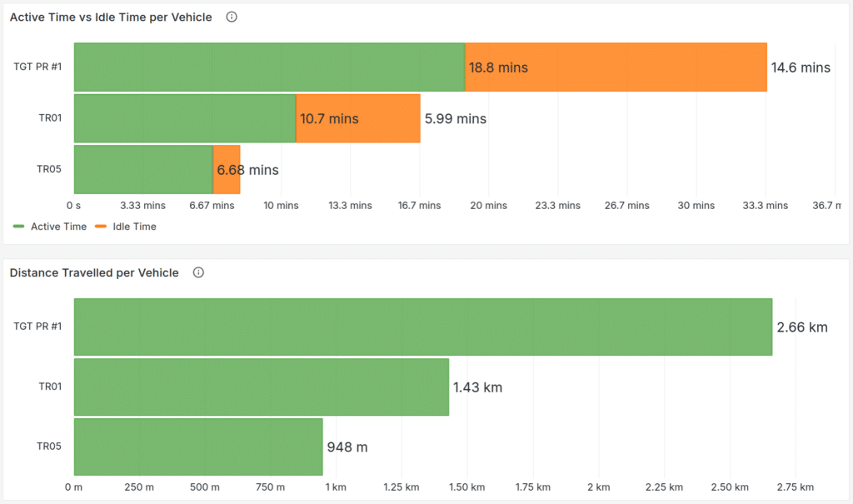Click TR01 label in distance chart
Screen dimensions: 853x504
click(x=50, y=387)
